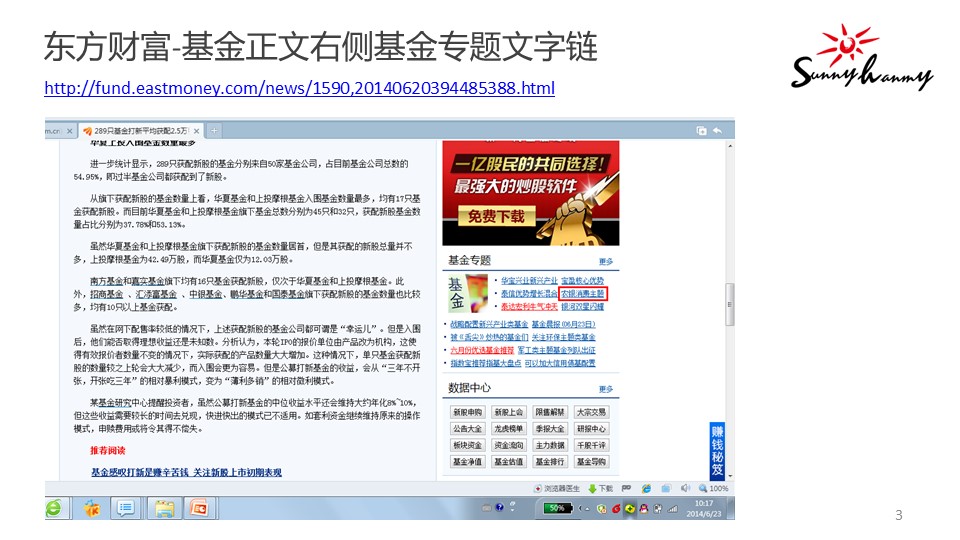
Task: Click the 公告大全 button
Action: [x=468, y=429]
